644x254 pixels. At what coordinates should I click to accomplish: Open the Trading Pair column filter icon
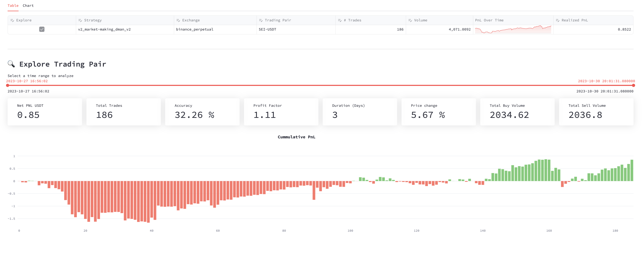click(x=261, y=20)
